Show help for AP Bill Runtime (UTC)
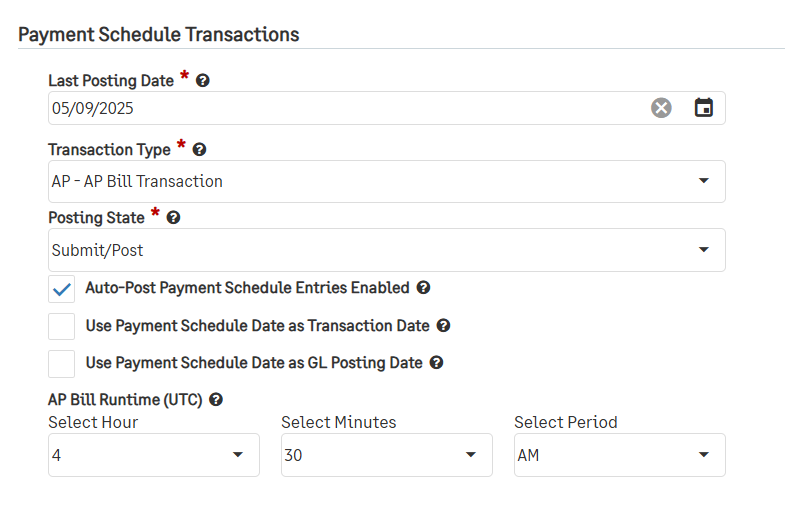The height and width of the screenshot is (520, 785). coord(216,400)
